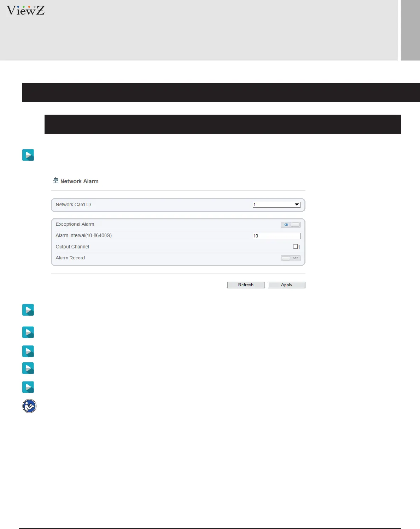This screenshot has height=529, width=420.
Task: Click the round blue note reader icon
Action: pyautogui.click(x=29, y=406)
